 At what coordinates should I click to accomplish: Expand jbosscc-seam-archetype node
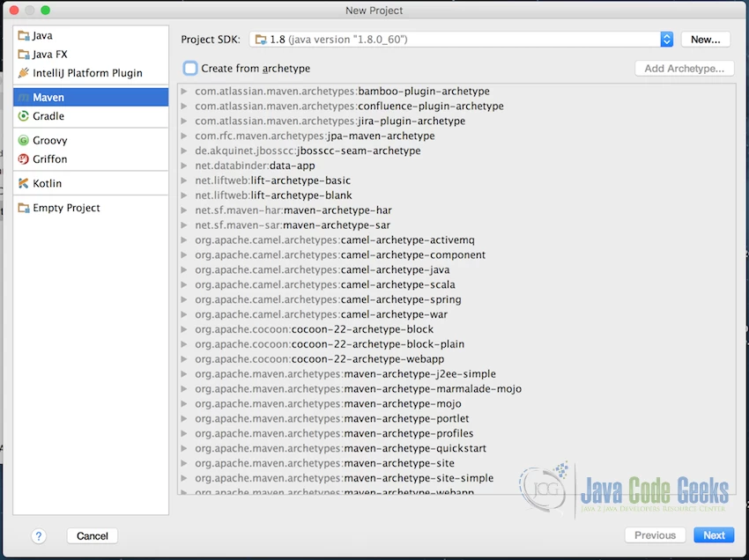[x=184, y=151]
